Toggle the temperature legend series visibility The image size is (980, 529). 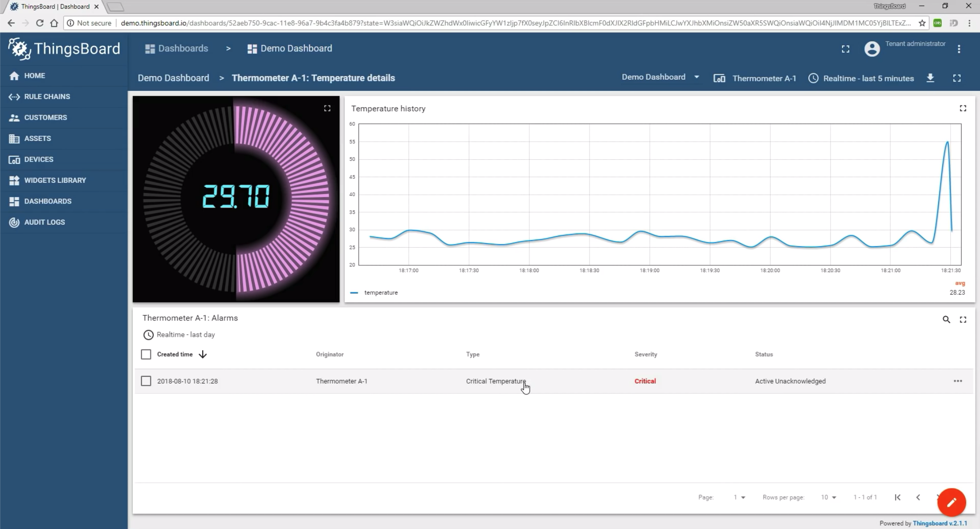point(381,293)
